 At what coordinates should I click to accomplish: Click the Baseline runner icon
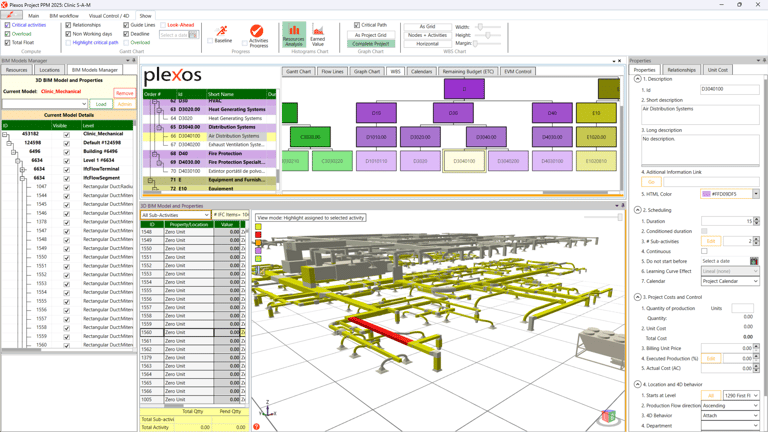tap(223, 31)
